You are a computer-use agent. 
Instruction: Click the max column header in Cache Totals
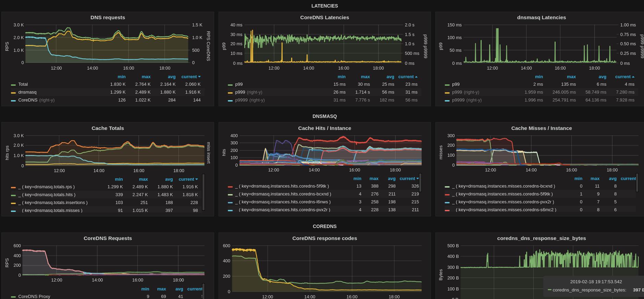coord(143,179)
